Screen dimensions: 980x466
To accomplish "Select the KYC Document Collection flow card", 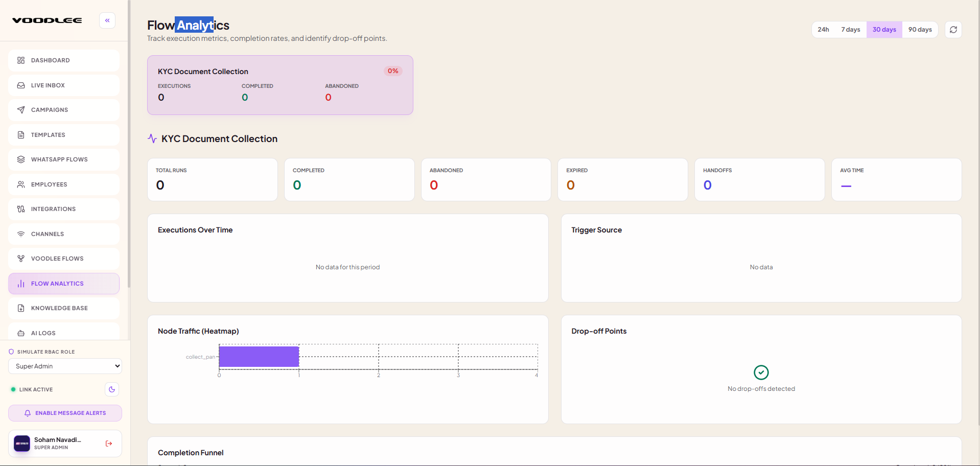I will point(280,85).
